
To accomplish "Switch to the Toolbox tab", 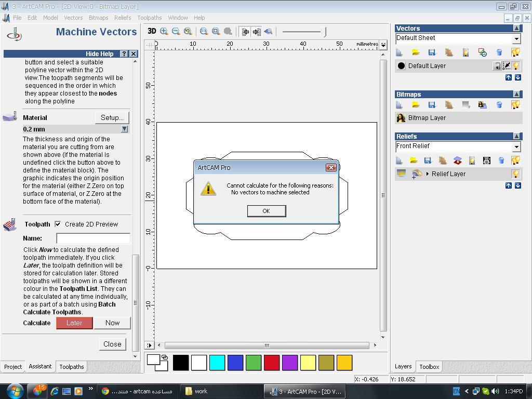I will pos(429,367).
